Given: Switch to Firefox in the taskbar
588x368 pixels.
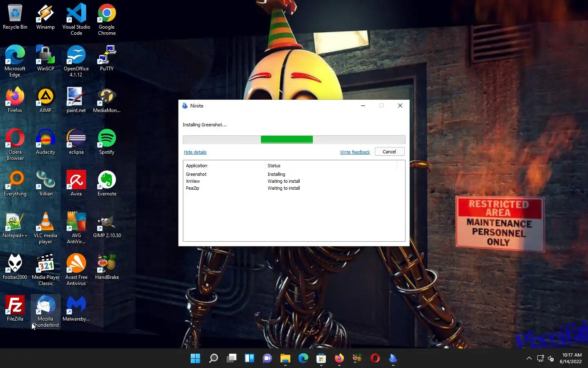Looking at the screenshot, I should (x=339, y=359).
